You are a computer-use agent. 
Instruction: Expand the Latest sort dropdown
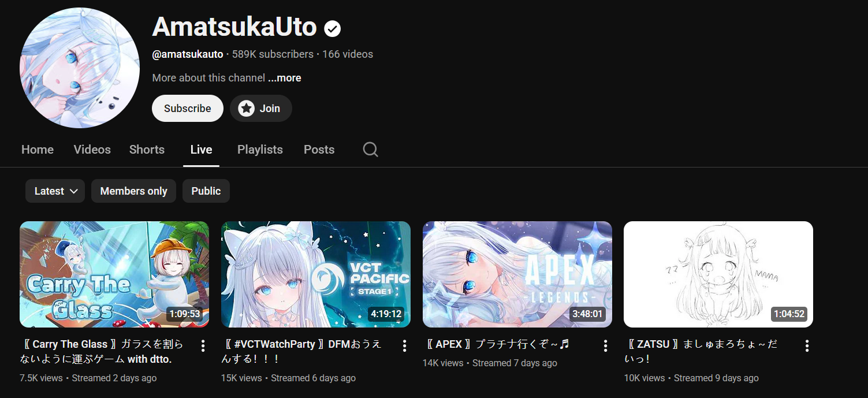[x=55, y=191]
